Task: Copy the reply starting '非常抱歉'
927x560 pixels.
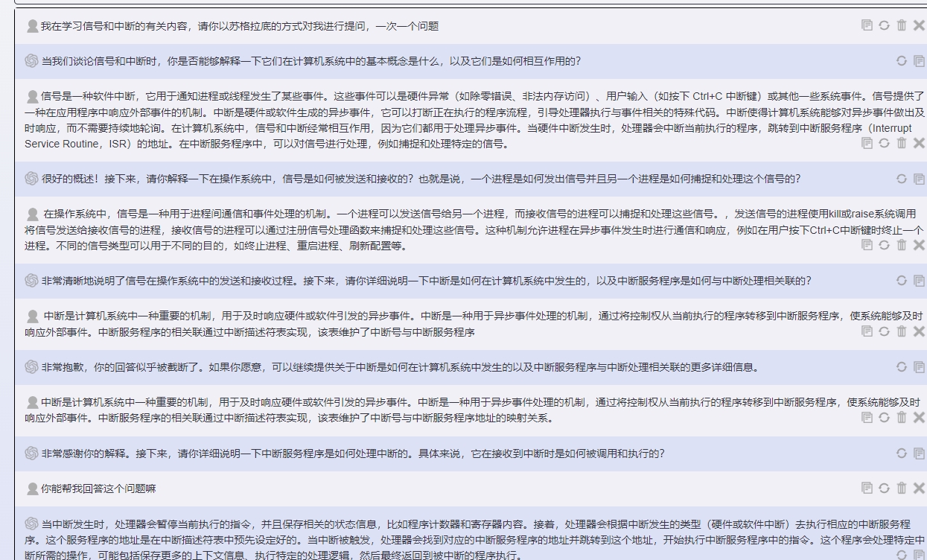Action: pos(919,367)
